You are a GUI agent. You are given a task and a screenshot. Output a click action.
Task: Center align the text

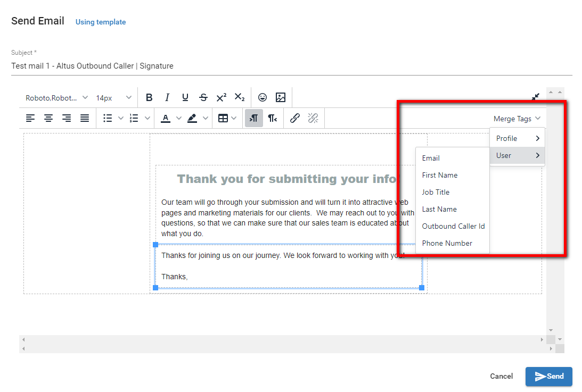click(48, 118)
